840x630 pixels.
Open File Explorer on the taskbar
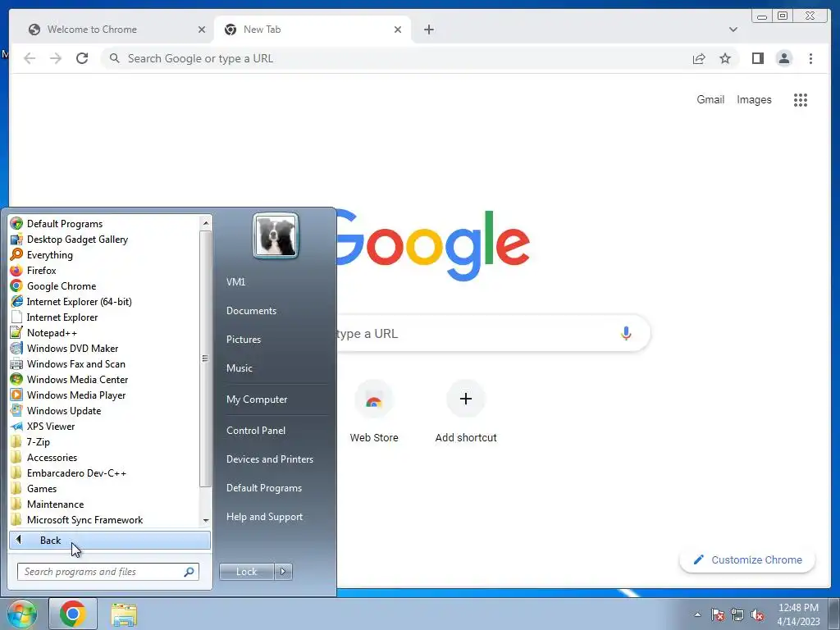pyautogui.click(x=124, y=614)
